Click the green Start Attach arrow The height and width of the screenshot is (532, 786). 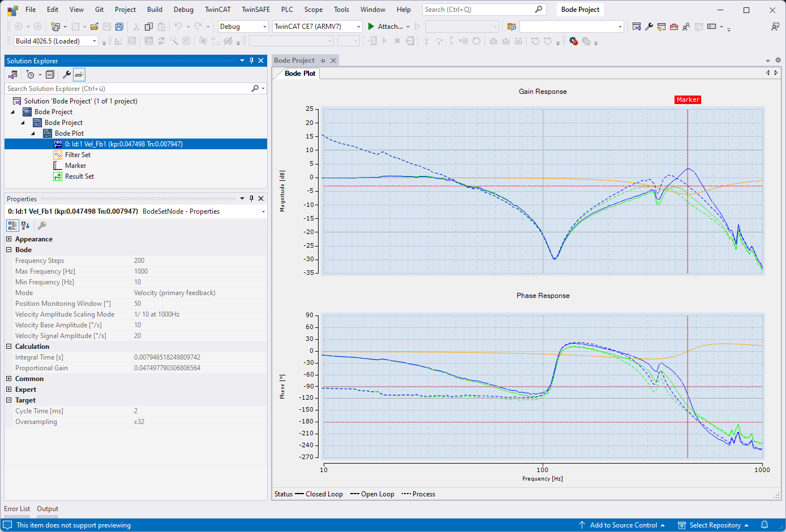click(x=371, y=27)
